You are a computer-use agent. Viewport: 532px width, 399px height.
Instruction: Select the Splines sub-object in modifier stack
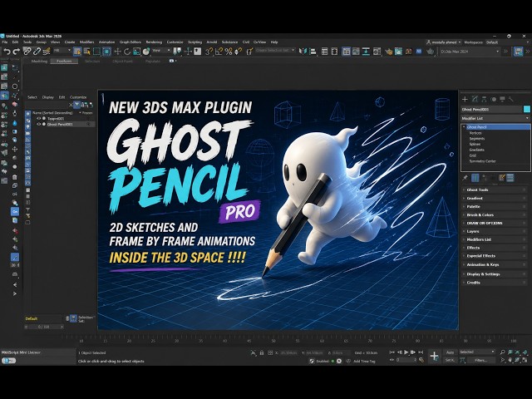475,144
